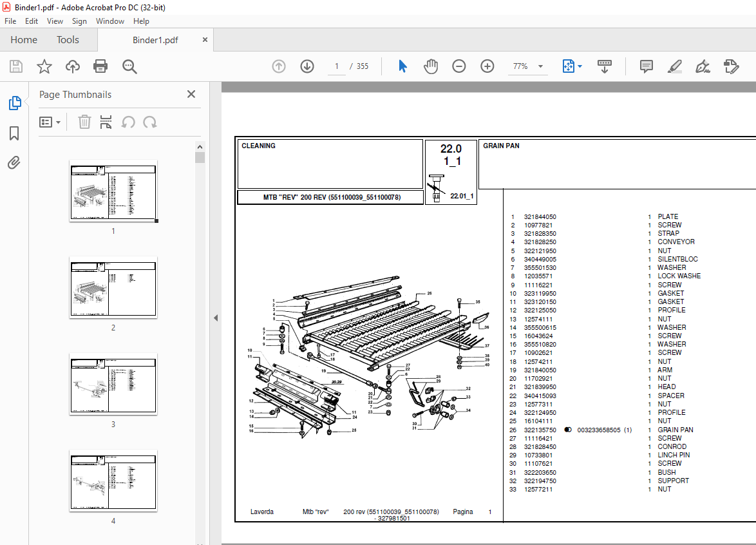The width and height of the screenshot is (756, 545).
Task: Show Page Thumbnails sidebar icon
Action: 14,102
